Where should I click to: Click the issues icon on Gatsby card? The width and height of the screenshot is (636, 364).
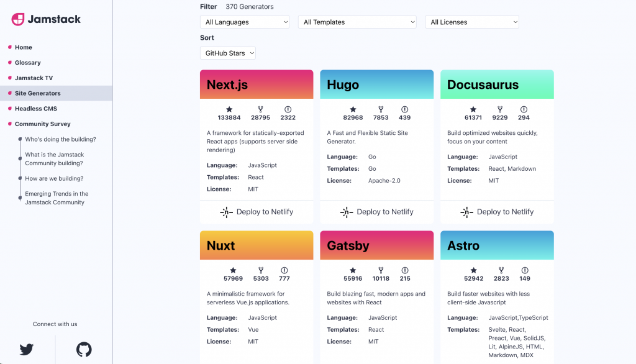pos(405,270)
